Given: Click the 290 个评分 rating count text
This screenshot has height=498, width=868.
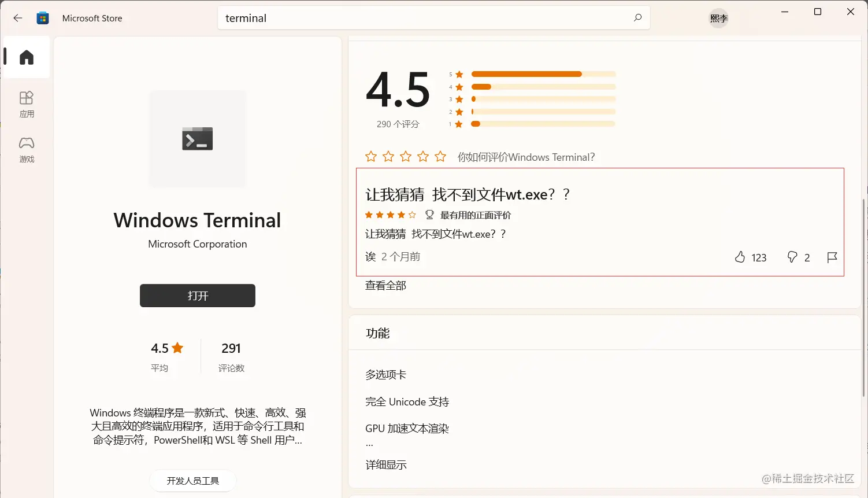Looking at the screenshot, I should [x=398, y=124].
